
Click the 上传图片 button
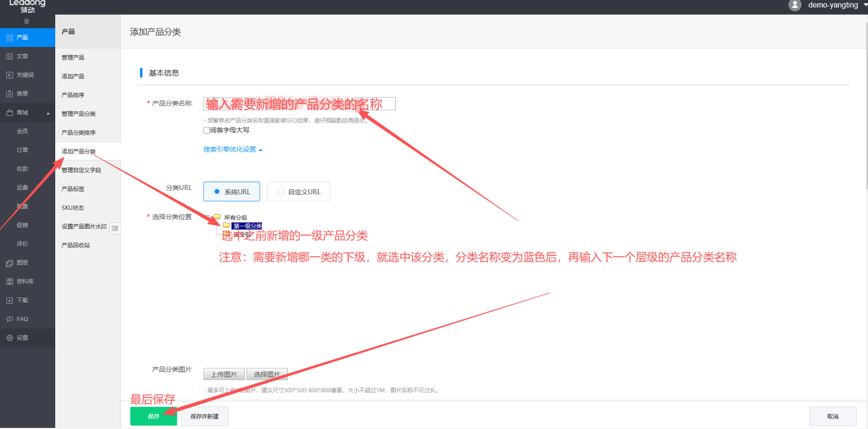224,374
